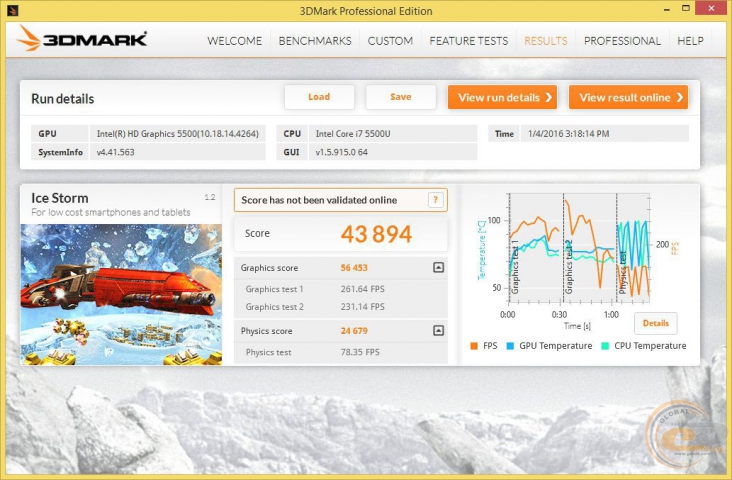Image resolution: width=732 pixels, height=480 pixels.
Task: Click the CPU Temperature green legend swatch
Action: (x=605, y=346)
